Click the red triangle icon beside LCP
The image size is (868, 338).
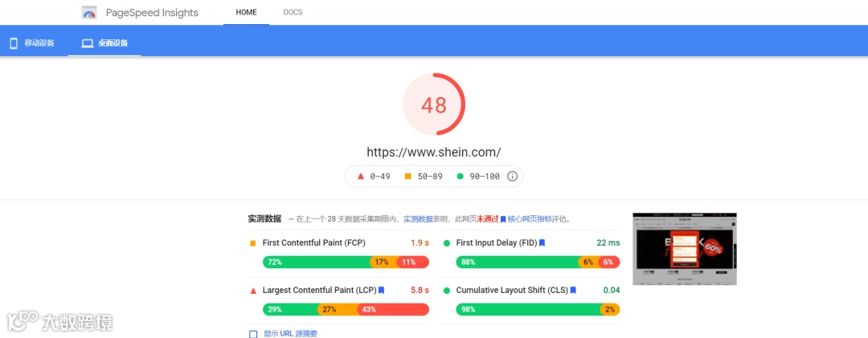253,291
